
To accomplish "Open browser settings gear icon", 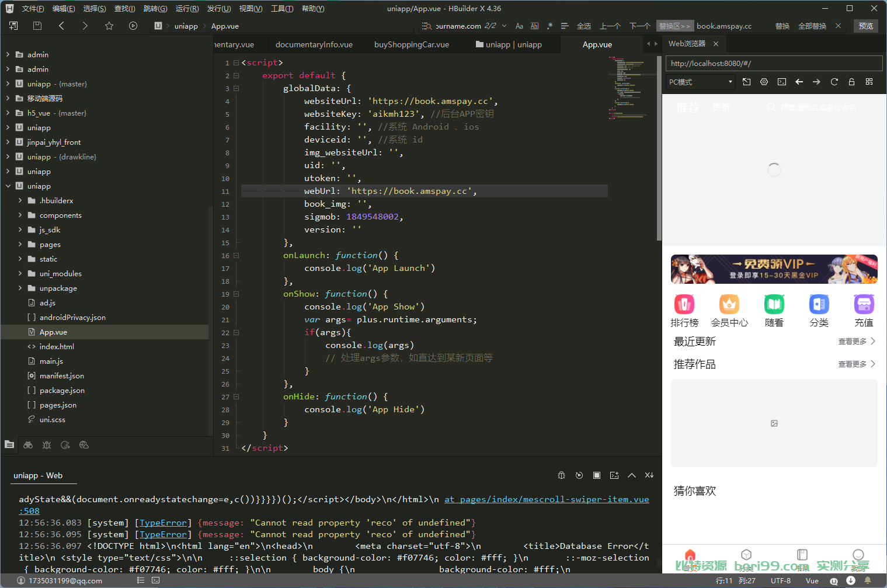I will [764, 82].
